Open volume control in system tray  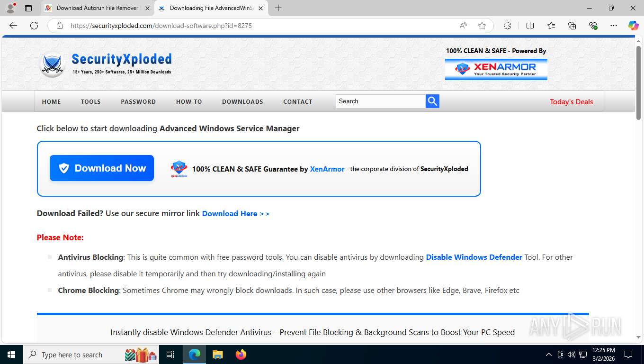tap(571, 355)
